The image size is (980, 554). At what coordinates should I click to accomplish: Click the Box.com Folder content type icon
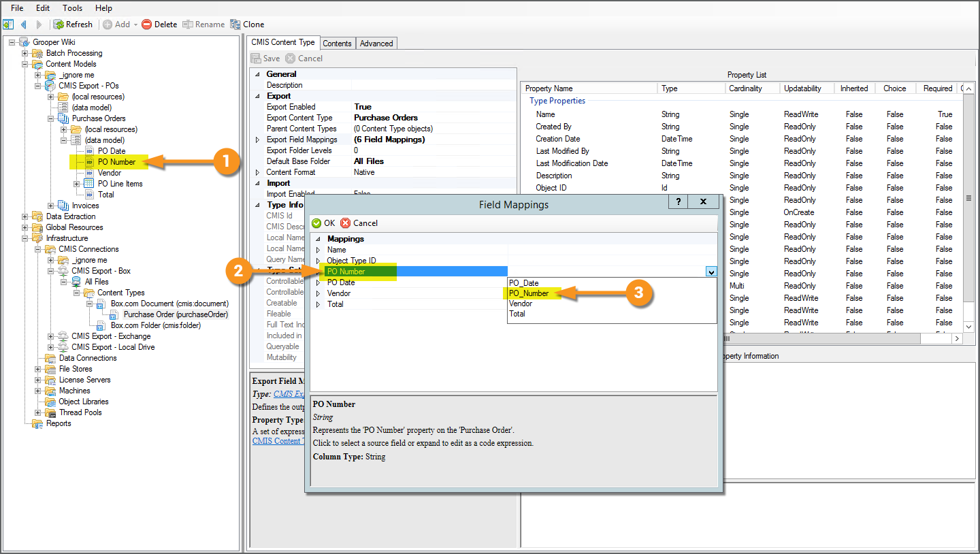coord(102,325)
